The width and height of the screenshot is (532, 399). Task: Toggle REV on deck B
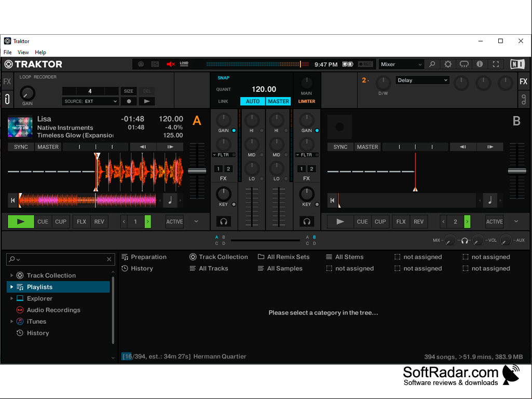point(419,222)
